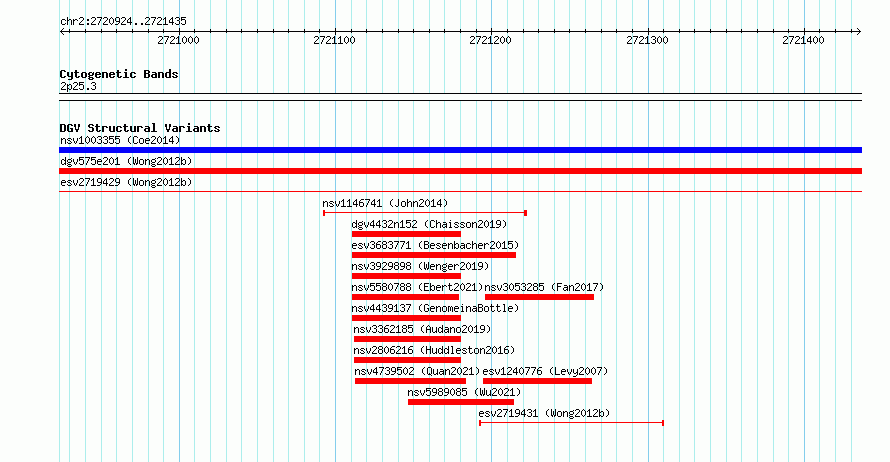This screenshot has width=890, height=462.
Task: Click the esv2719429 (Wong2012b) label
Action: pyautogui.click(x=126, y=182)
